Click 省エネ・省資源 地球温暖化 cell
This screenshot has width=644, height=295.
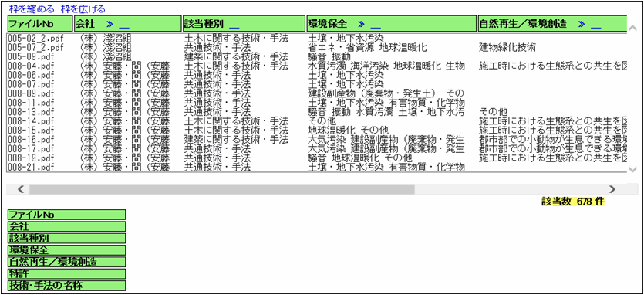[x=367, y=47]
